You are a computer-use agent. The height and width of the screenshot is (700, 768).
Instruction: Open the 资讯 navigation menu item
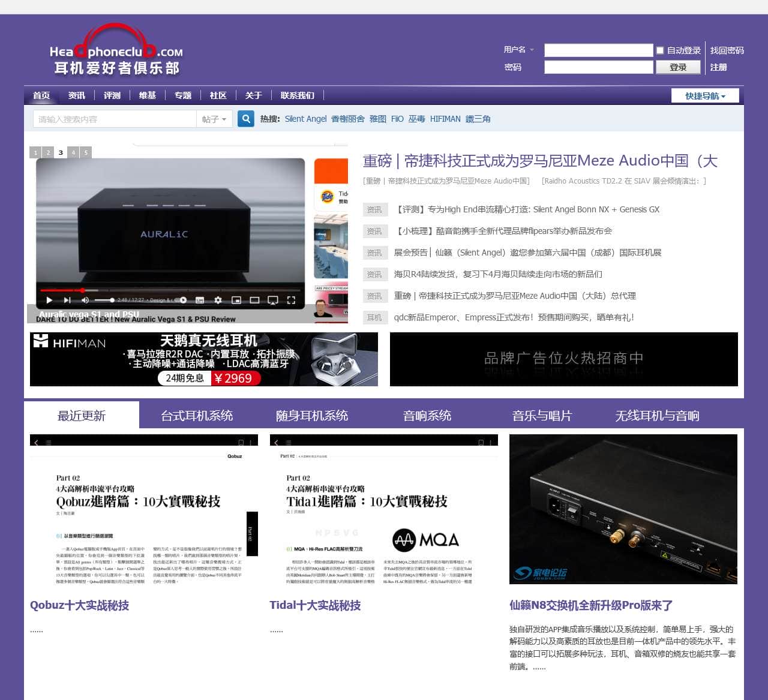(77, 95)
